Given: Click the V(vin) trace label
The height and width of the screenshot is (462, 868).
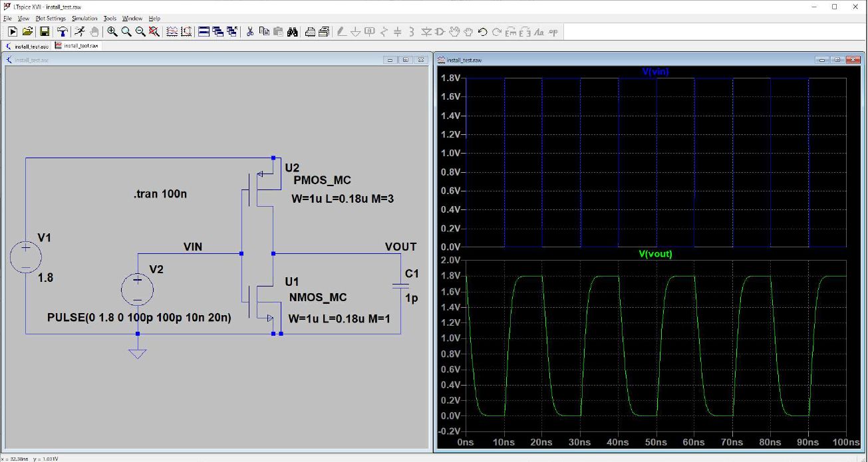Looking at the screenshot, I should (x=655, y=71).
